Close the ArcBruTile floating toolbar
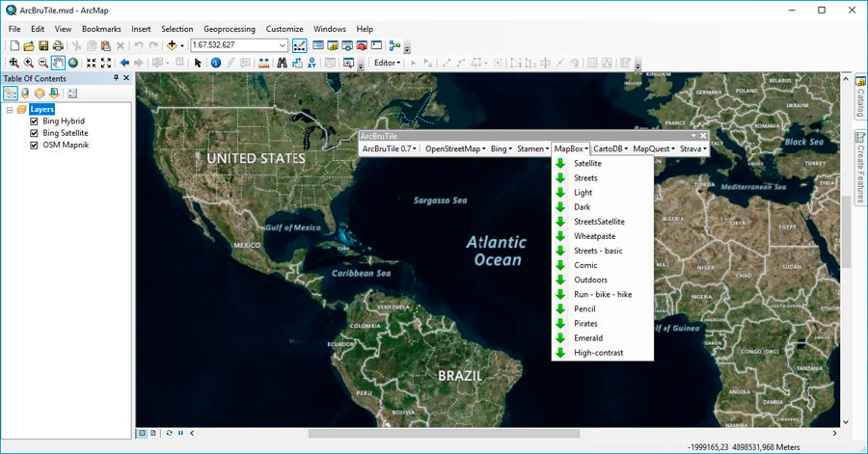Screen dimensions: 868x454 click(703, 136)
